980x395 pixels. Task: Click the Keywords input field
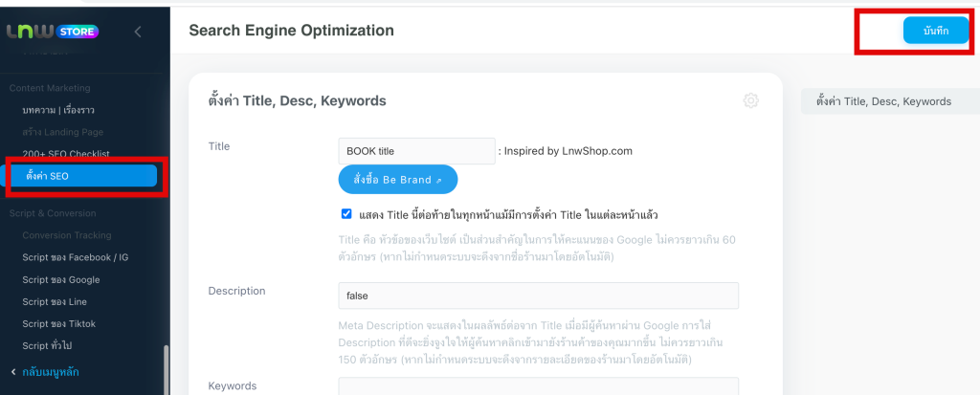tap(538, 386)
